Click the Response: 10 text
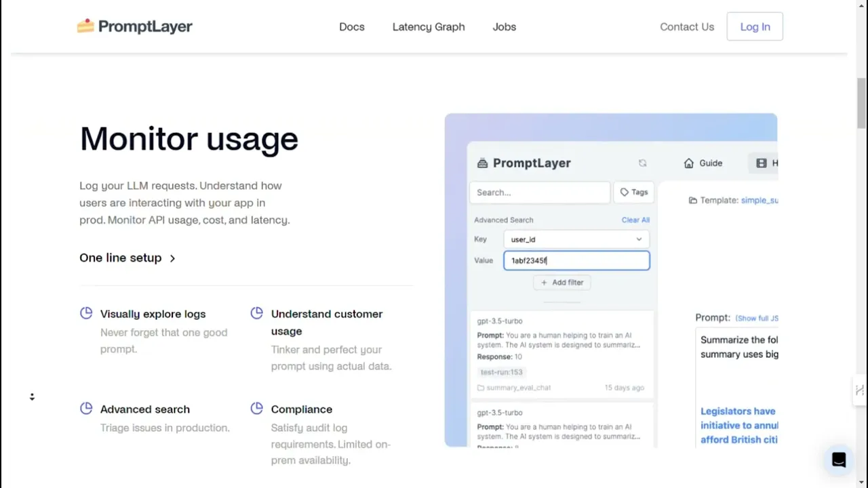The image size is (868, 488). (500, 357)
